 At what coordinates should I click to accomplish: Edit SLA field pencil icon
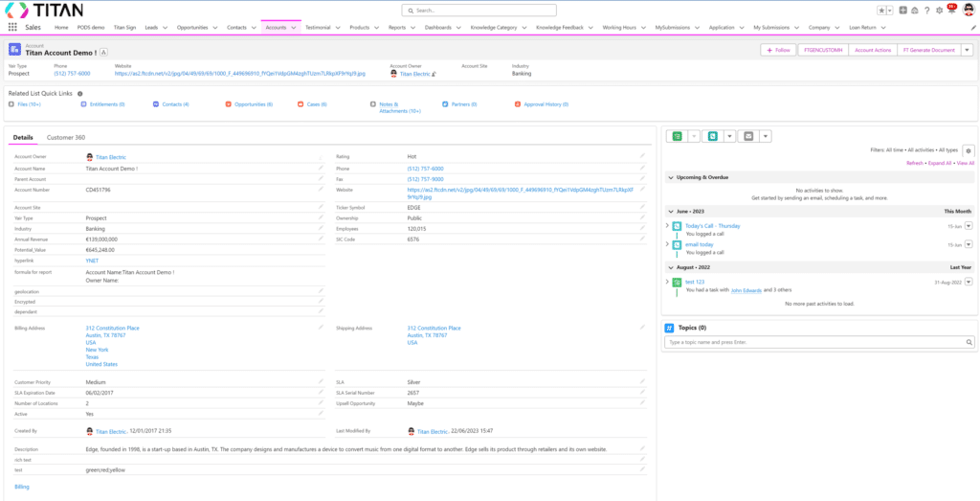tap(642, 381)
